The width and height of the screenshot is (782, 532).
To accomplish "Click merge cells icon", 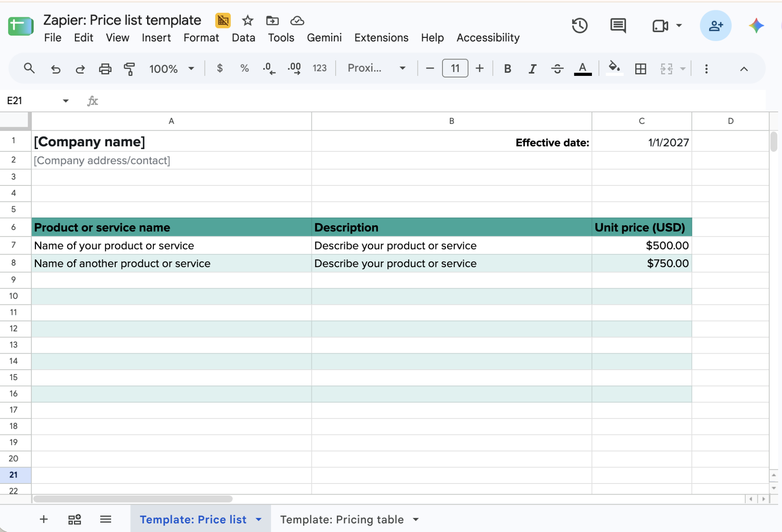I will tap(667, 69).
